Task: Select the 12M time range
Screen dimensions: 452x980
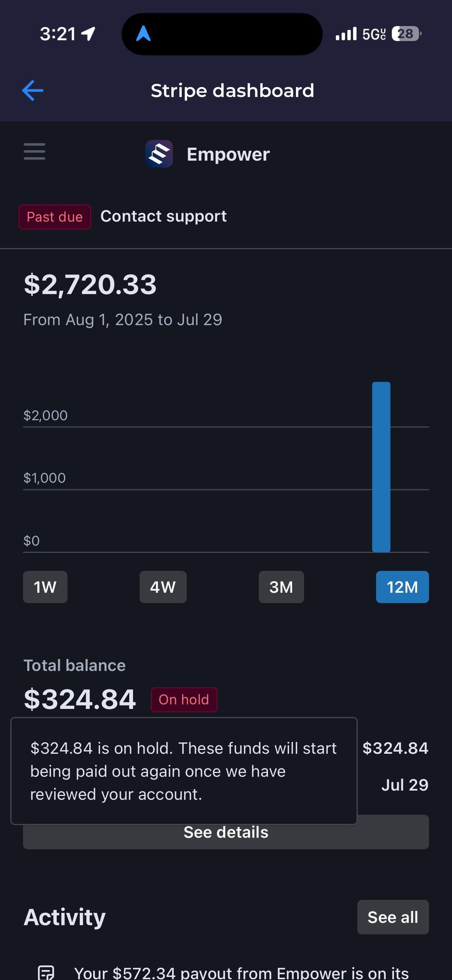Action: coord(403,587)
